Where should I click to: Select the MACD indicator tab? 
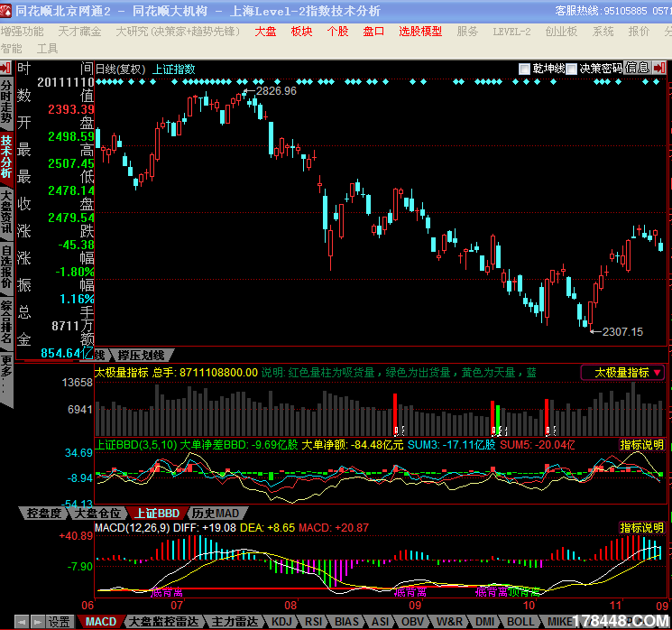(101, 621)
